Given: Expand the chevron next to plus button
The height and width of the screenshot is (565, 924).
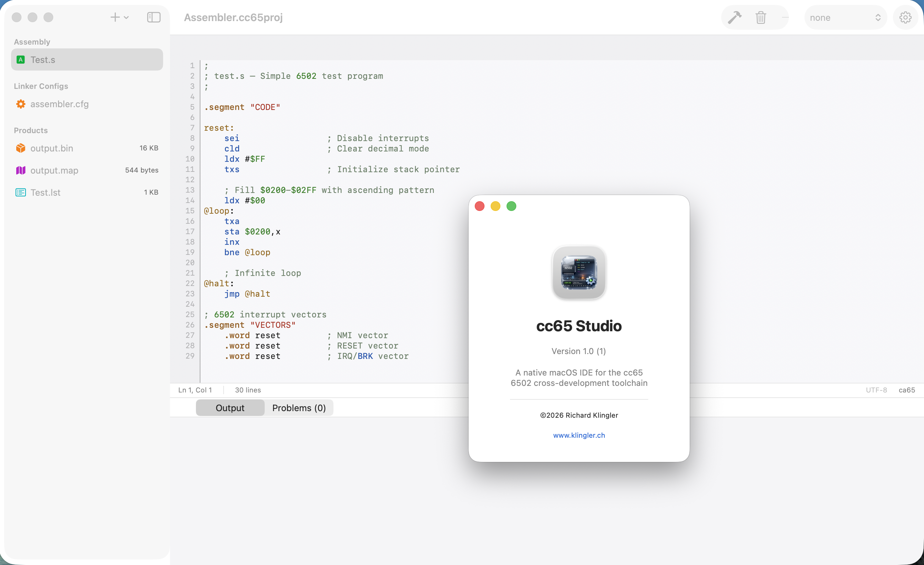Looking at the screenshot, I should (x=126, y=18).
